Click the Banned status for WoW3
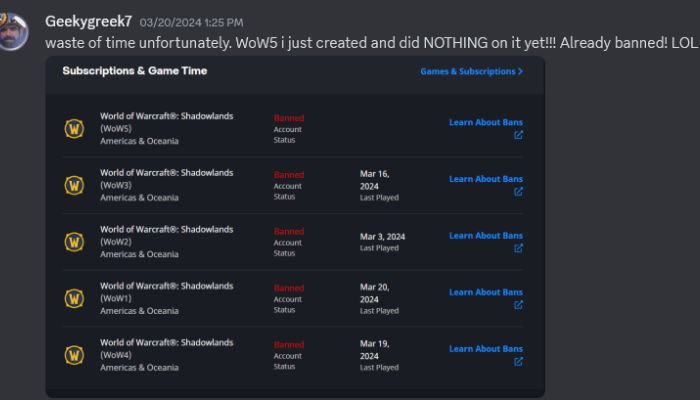Viewport: 700px width, 400px height. click(289, 174)
